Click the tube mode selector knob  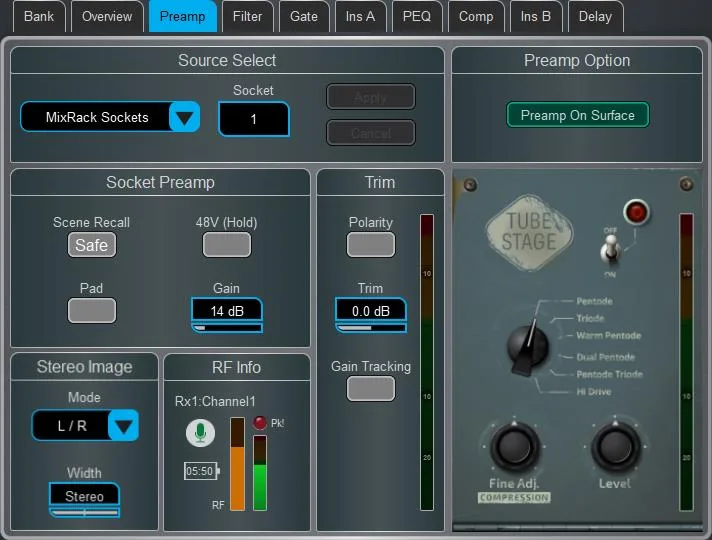click(x=528, y=347)
